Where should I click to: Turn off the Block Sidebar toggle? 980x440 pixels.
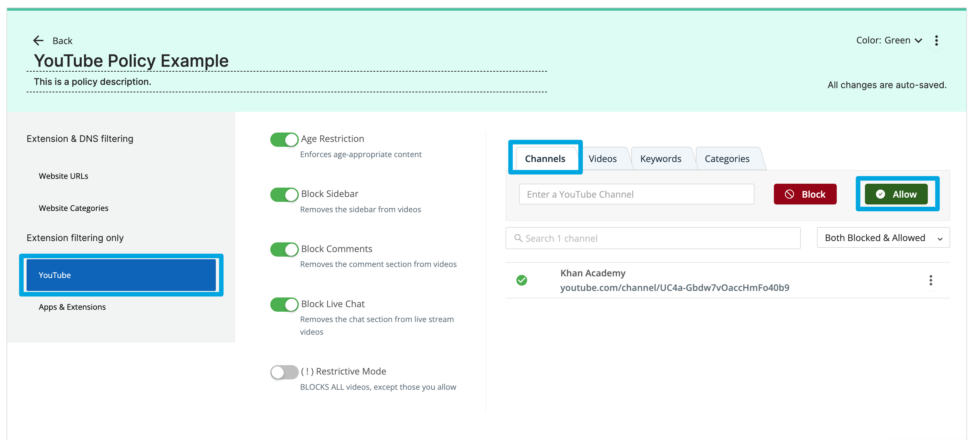(x=284, y=194)
